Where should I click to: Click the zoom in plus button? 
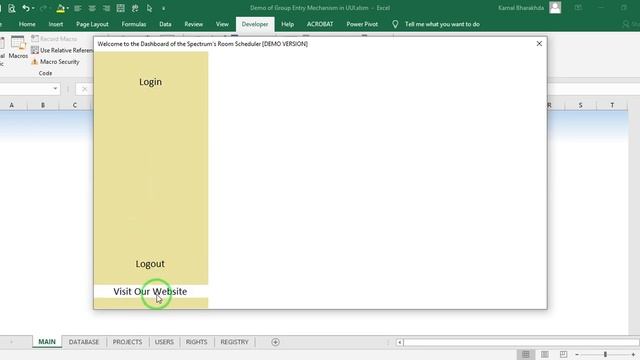click(633, 354)
